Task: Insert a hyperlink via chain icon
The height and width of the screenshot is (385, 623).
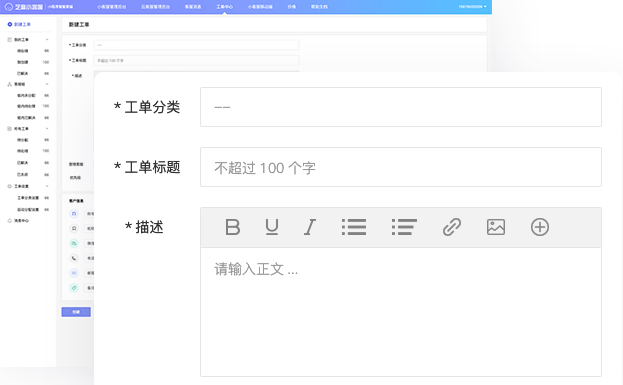Action: point(452,227)
